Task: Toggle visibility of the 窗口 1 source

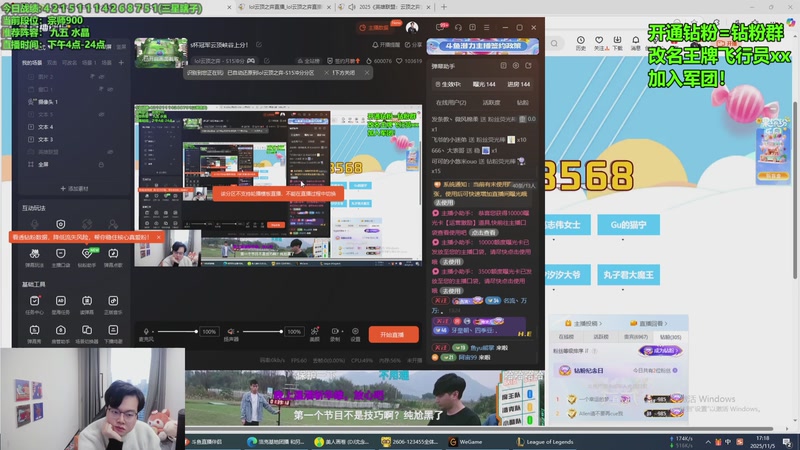Action: coord(110,89)
